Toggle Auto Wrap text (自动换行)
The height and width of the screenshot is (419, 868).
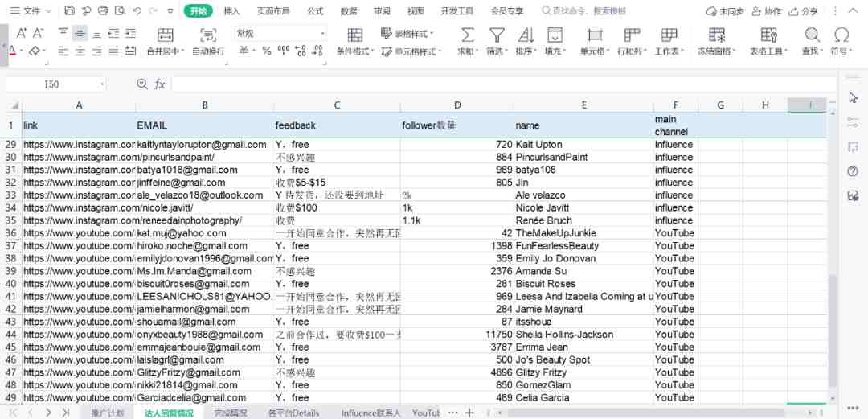[x=208, y=35]
